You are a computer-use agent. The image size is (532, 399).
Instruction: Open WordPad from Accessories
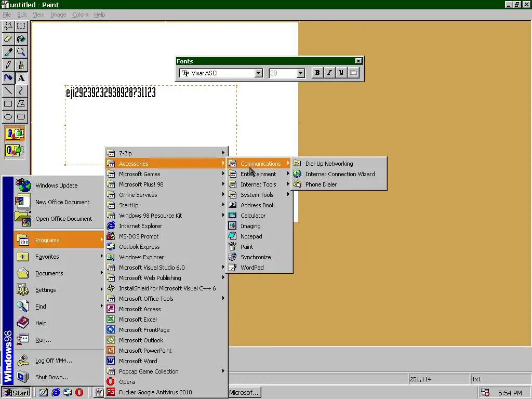(260, 268)
